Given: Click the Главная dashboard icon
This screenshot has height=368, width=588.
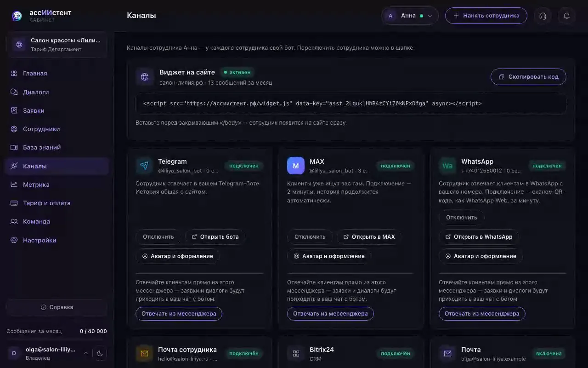Looking at the screenshot, I should pos(14,73).
